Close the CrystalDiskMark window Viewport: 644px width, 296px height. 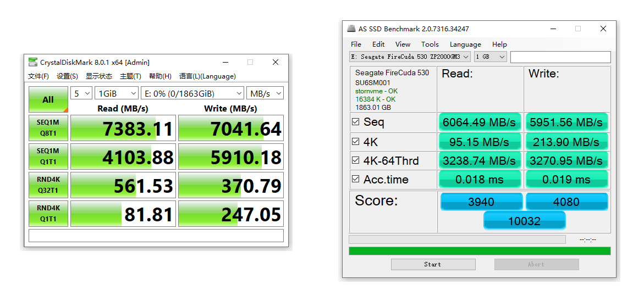coord(275,62)
